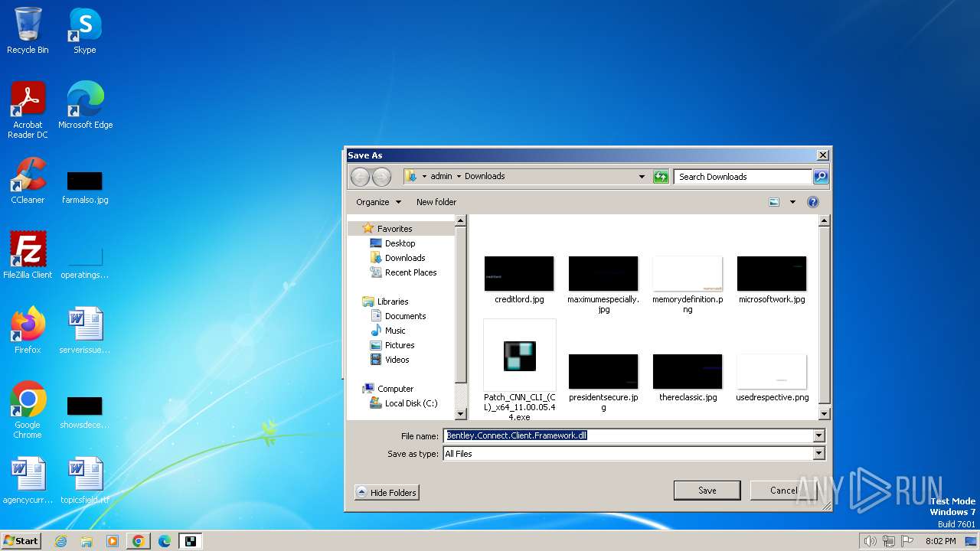
Task: Launch Skype from the desktop
Action: (84, 31)
